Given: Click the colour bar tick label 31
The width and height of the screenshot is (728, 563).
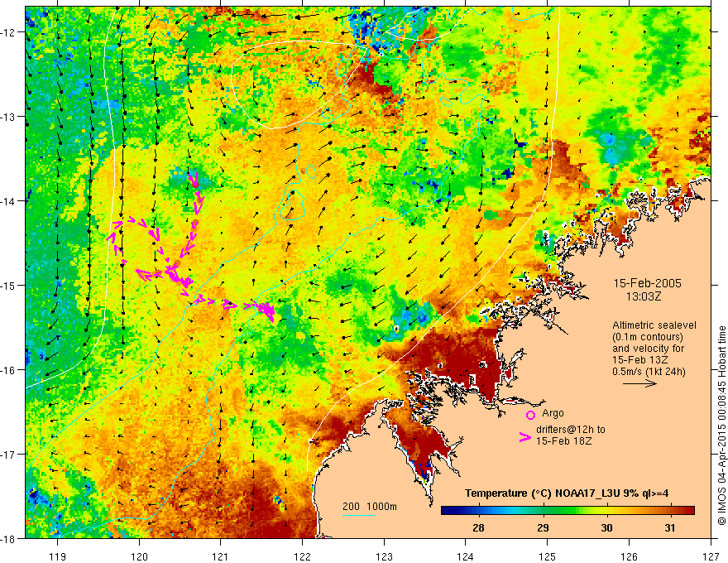Looking at the screenshot, I should (669, 527).
